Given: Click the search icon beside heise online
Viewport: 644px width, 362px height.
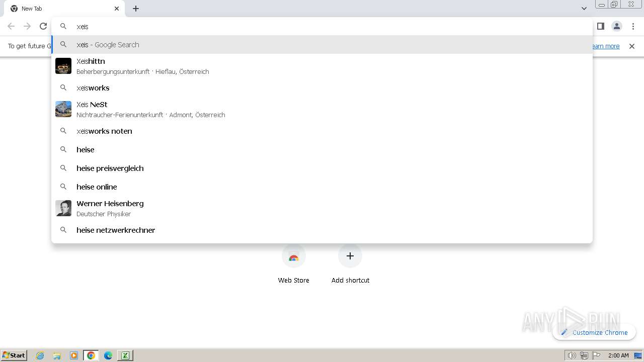Looking at the screenshot, I should [63, 187].
